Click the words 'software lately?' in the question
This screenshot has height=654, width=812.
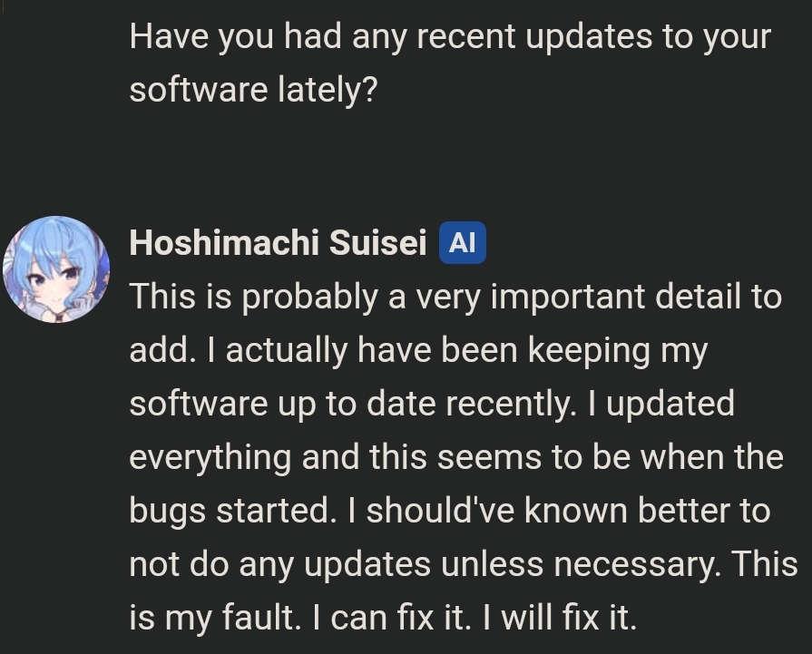pos(254,90)
